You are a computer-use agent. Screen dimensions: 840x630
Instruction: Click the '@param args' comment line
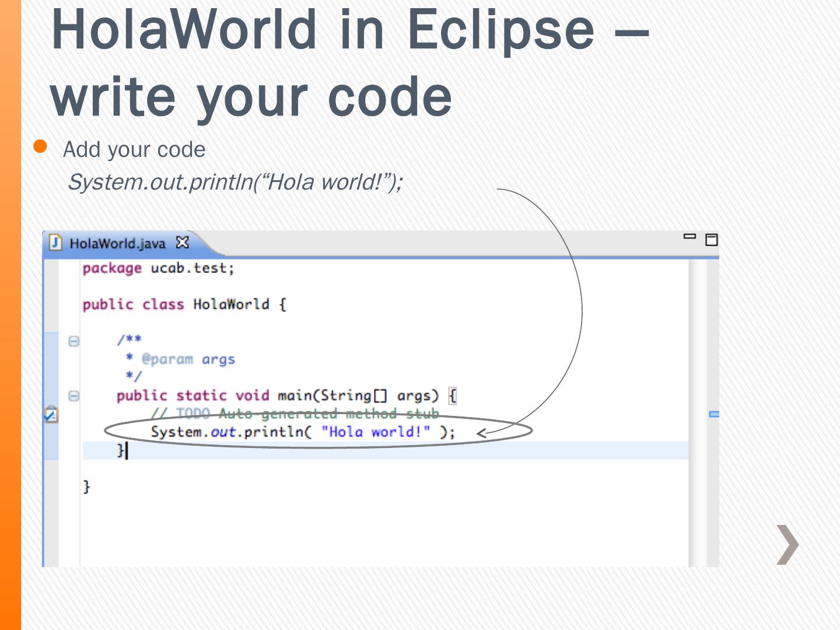pyautogui.click(x=180, y=359)
